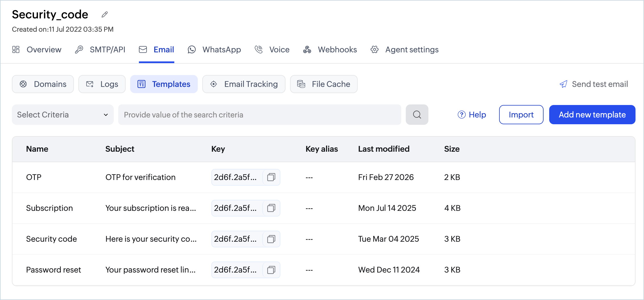644x300 pixels.
Task: Switch to the WhatsApp tab
Action: (x=214, y=50)
